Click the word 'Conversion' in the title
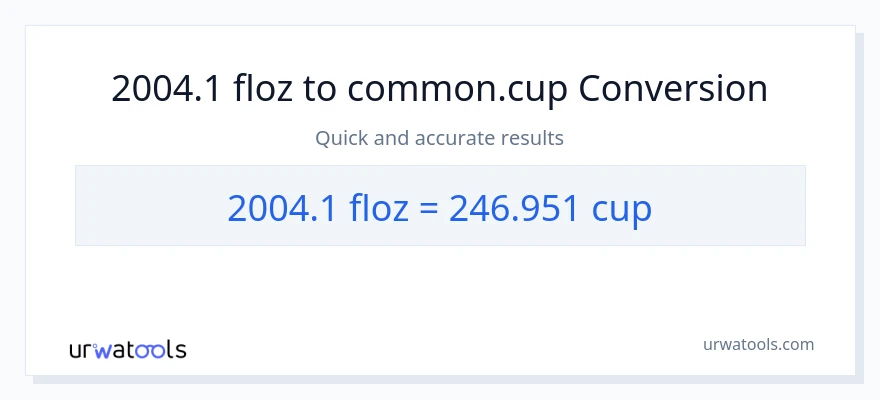This screenshot has width=880, height=400. 673,90
